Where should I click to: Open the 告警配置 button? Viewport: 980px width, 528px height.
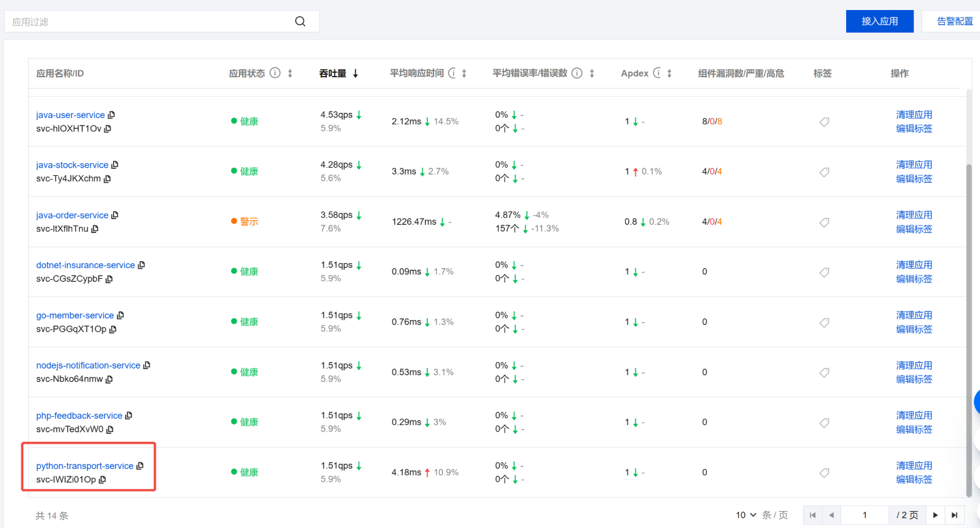[x=954, y=21]
